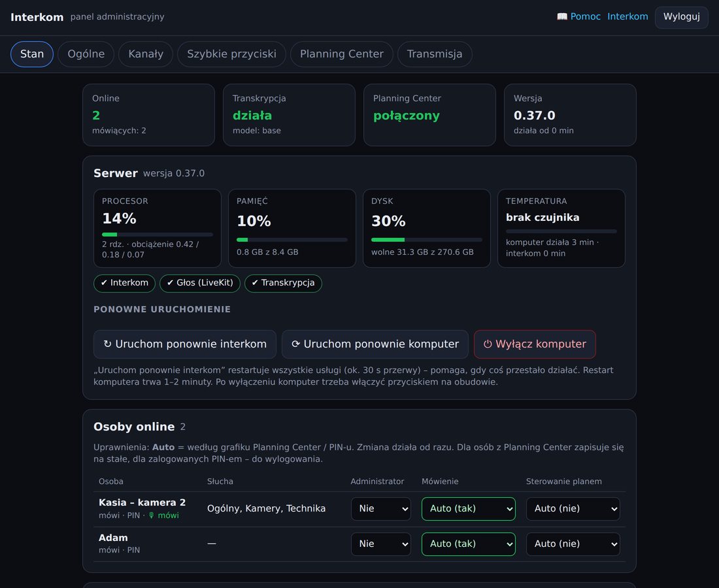Image resolution: width=719 pixels, height=588 pixels.
Task: Follow the blue Interkom link next to Pomoc
Action: tap(627, 16)
